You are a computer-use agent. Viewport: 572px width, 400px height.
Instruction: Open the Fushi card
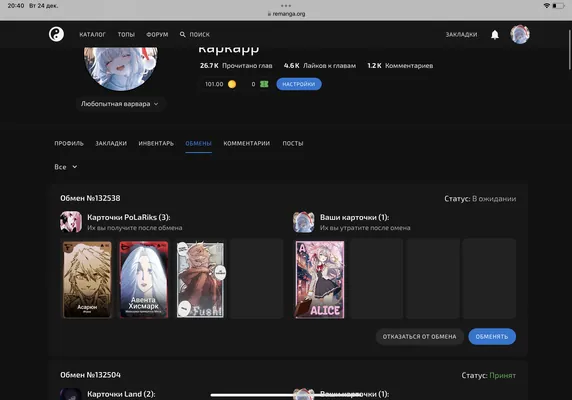[x=201, y=279]
